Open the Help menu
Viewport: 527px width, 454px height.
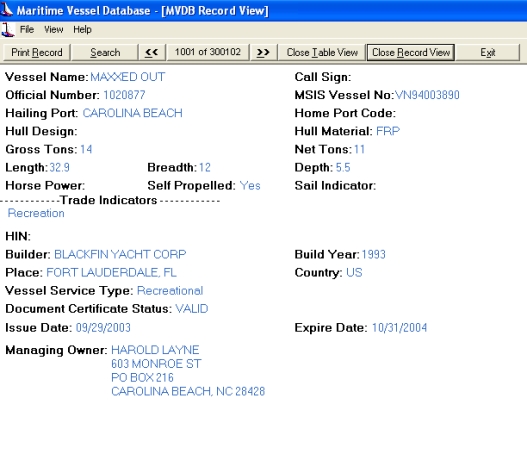pyautogui.click(x=82, y=30)
